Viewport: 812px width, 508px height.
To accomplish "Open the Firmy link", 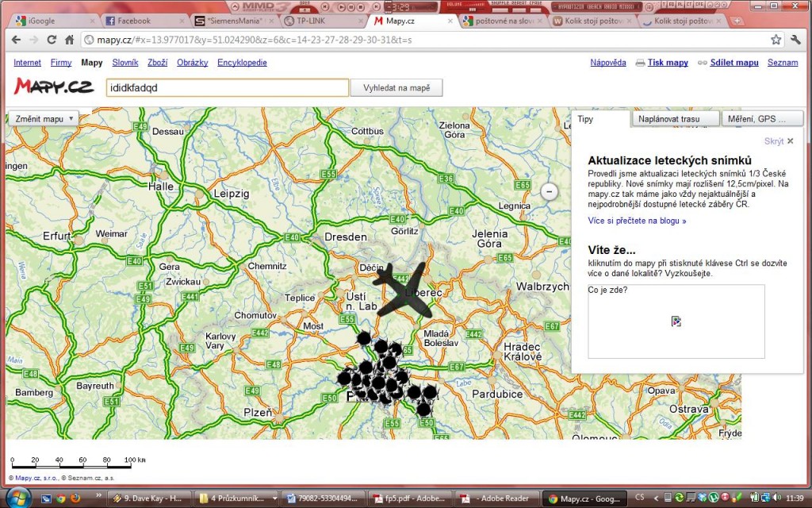I will pos(61,63).
